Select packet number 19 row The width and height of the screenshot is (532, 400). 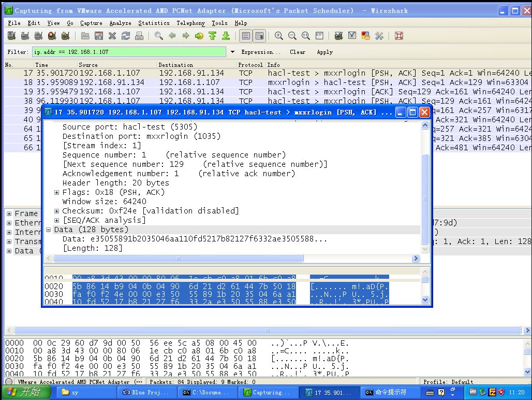coord(268,92)
